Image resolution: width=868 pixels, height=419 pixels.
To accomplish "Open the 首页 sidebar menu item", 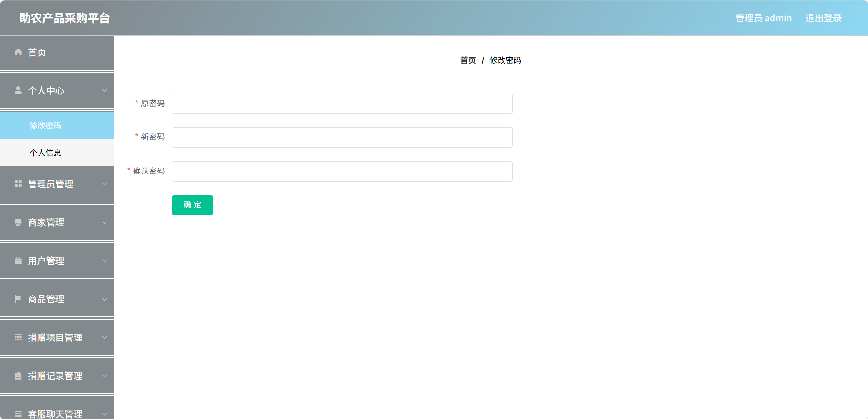I will 57,53.
